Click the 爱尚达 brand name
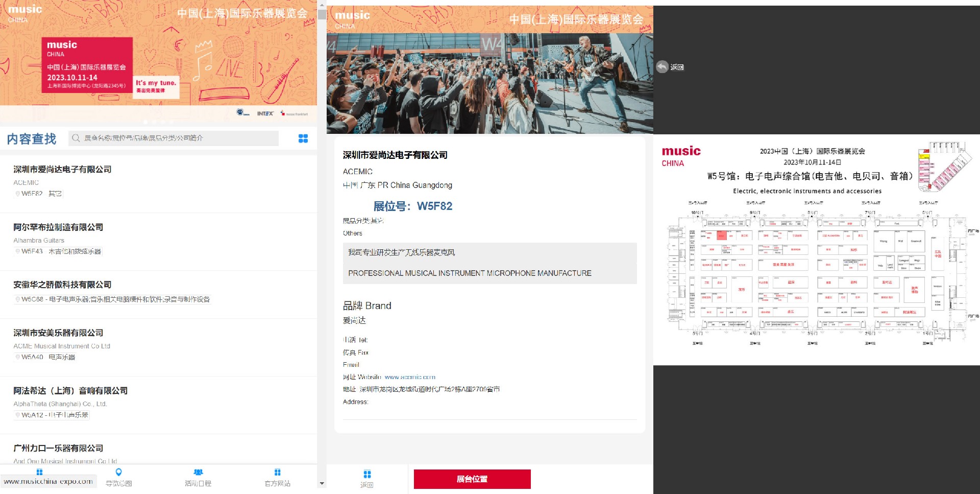The image size is (980, 494). (x=354, y=320)
